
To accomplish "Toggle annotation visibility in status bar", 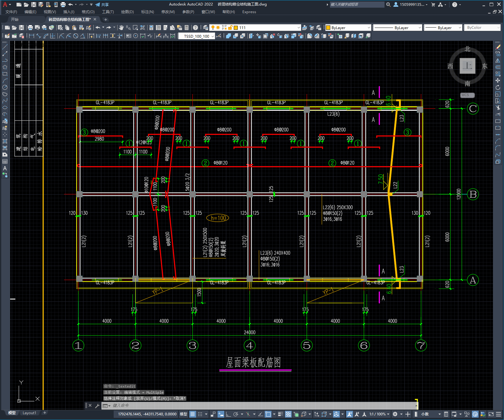I will [350, 414].
